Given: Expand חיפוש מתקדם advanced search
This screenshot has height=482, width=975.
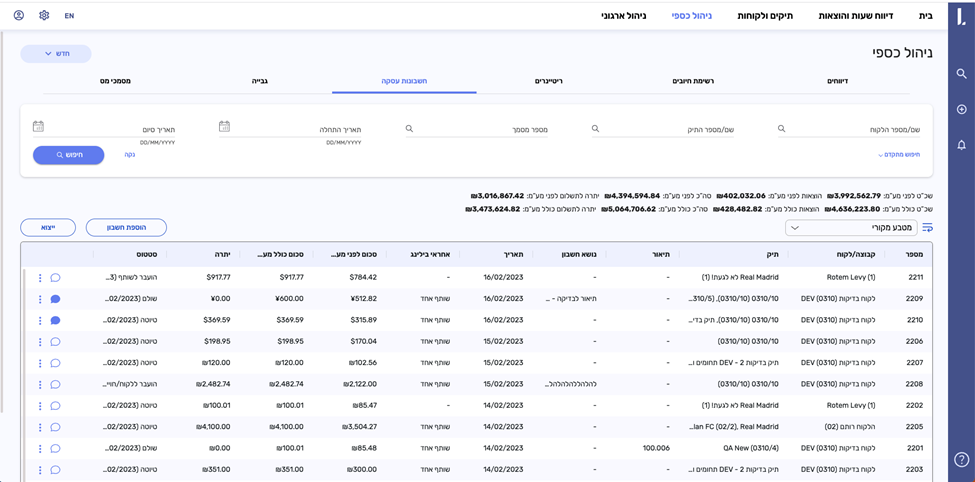Looking at the screenshot, I should click(898, 155).
